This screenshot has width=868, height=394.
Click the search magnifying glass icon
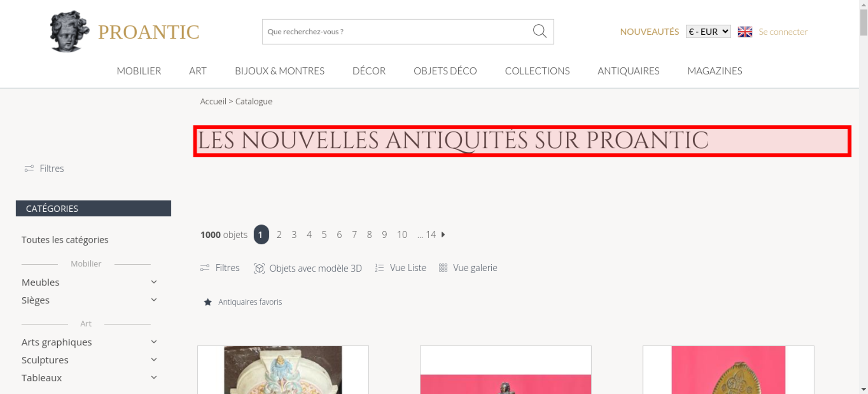pyautogui.click(x=539, y=31)
